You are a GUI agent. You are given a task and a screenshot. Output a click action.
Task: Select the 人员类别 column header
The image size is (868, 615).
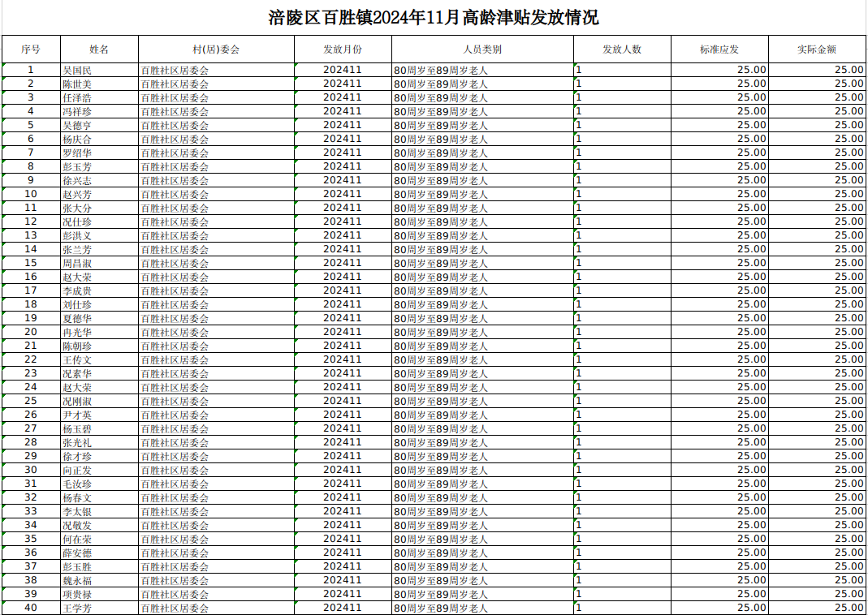click(x=482, y=49)
